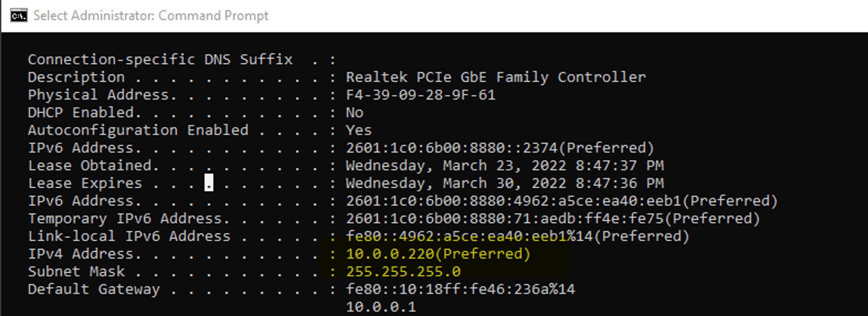Click the Temporary IPv6 address value

point(552,218)
